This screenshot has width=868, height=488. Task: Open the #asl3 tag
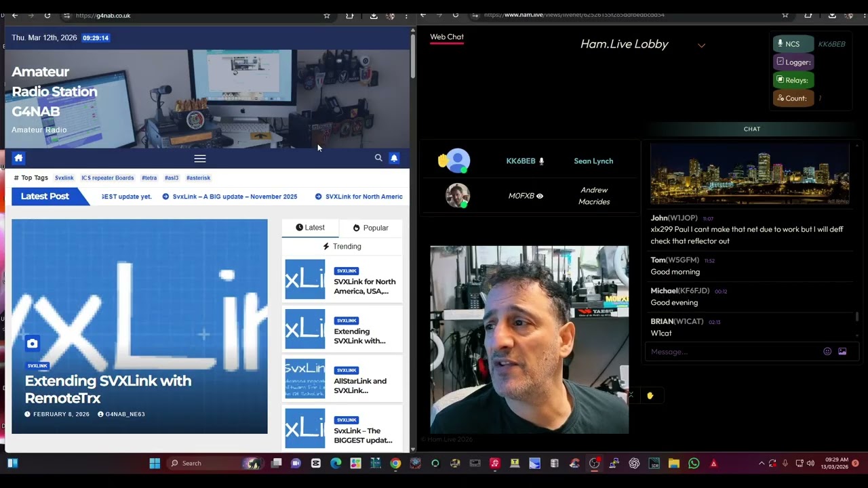pos(172,178)
